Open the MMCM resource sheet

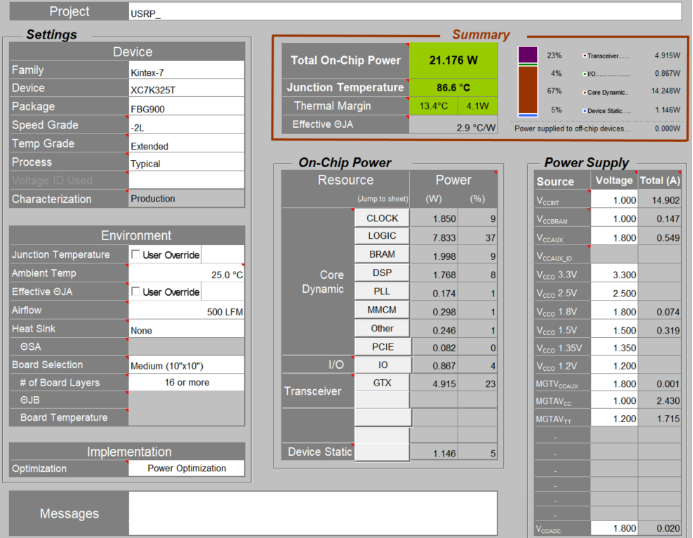[x=382, y=310]
